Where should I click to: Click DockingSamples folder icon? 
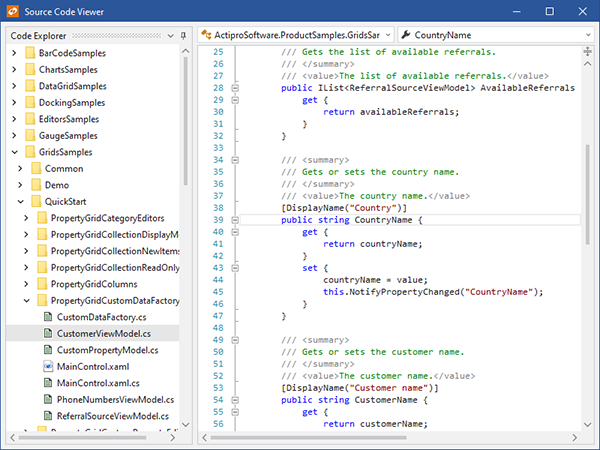pos(30,102)
